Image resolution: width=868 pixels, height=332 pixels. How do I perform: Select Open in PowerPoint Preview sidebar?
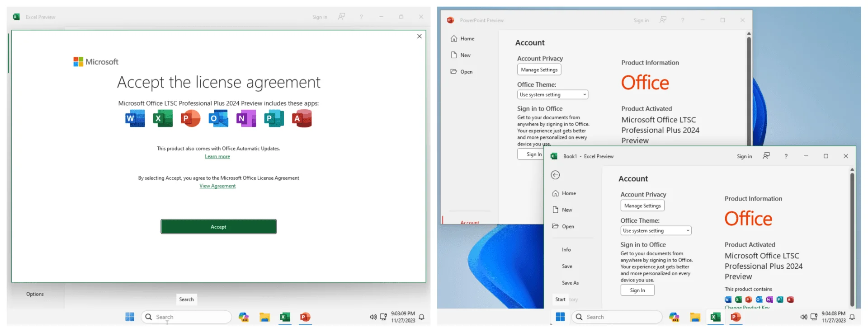[x=462, y=72]
